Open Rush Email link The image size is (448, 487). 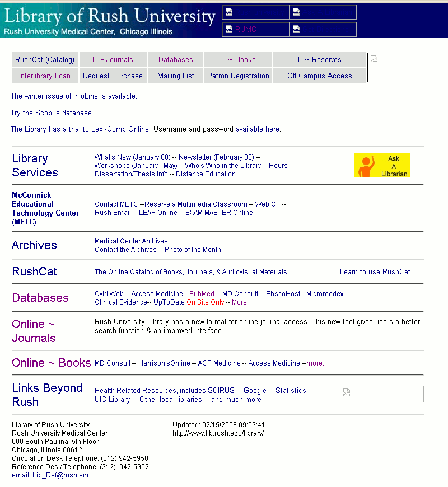tap(113, 213)
